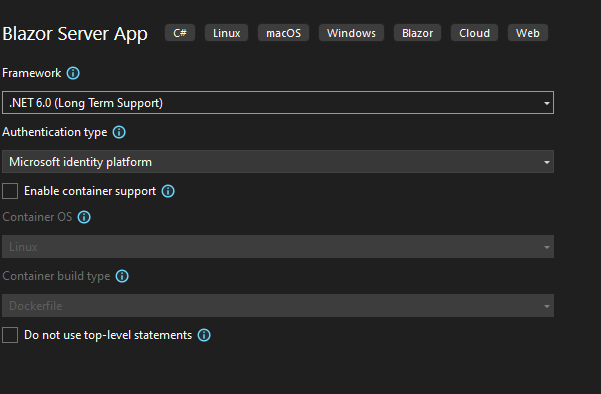Click the C# tag

180,33
